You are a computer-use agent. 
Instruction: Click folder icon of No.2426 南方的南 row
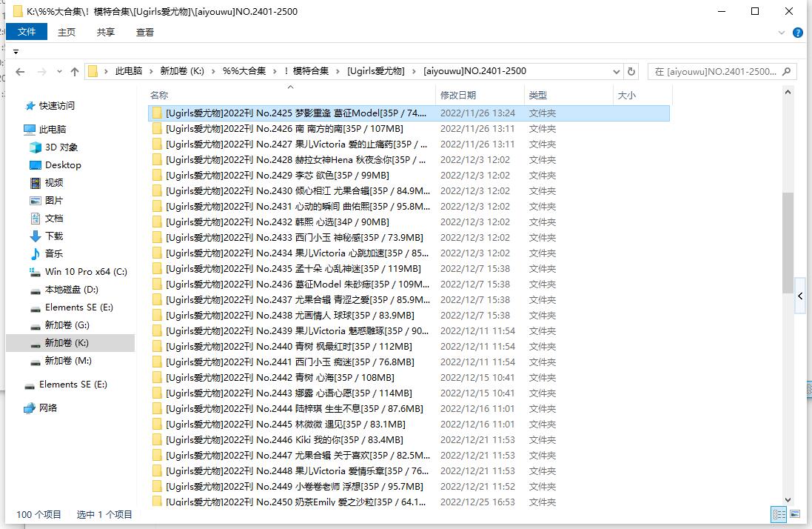[158, 128]
